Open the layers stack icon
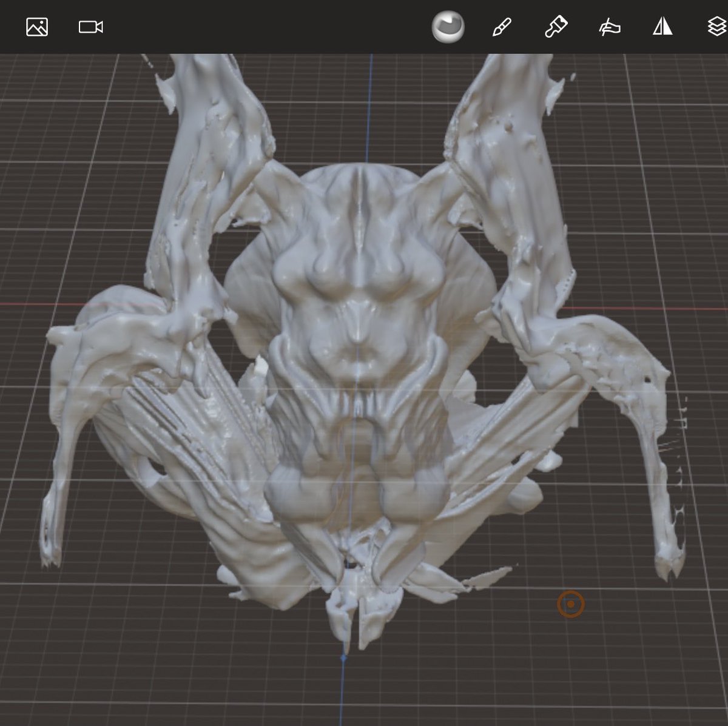728x726 pixels. click(717, 27)
